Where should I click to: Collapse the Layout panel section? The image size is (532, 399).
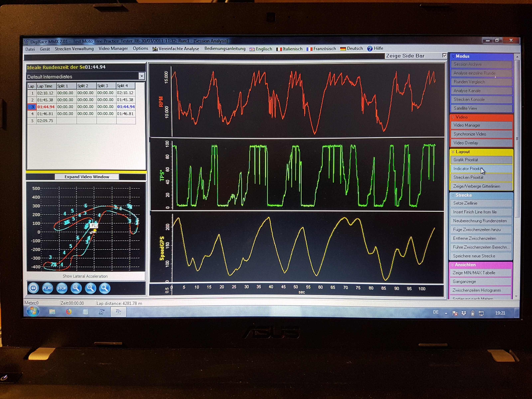coord(453,151)
